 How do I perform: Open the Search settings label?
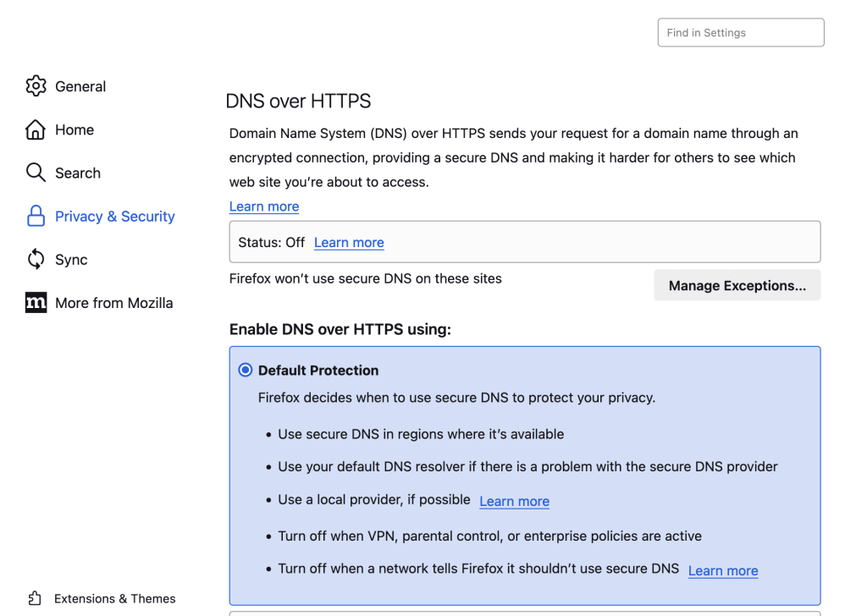78,173
